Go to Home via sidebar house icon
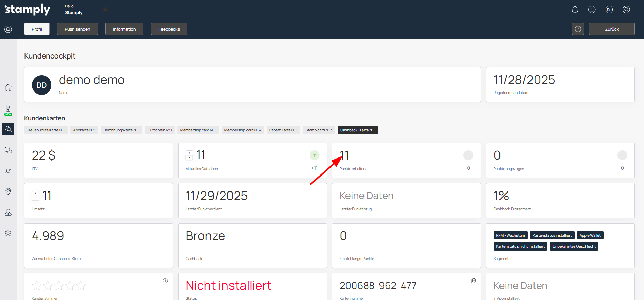The height and width of the screenshot is (300, 644). point(8,87)
